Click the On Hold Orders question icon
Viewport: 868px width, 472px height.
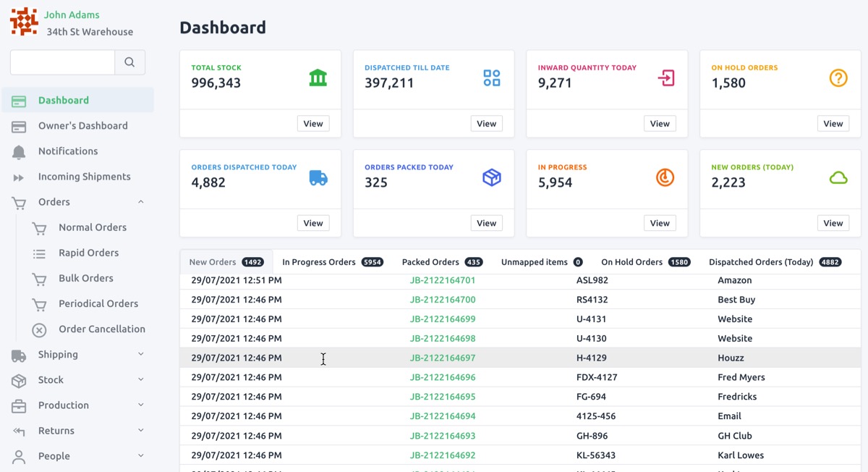pyautogui.click(x=838, y=77)
